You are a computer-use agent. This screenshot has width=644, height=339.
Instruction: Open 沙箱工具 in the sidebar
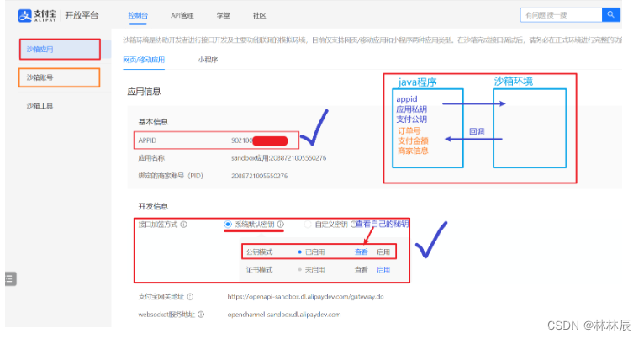pyautogui.click(x=40, y=106)
